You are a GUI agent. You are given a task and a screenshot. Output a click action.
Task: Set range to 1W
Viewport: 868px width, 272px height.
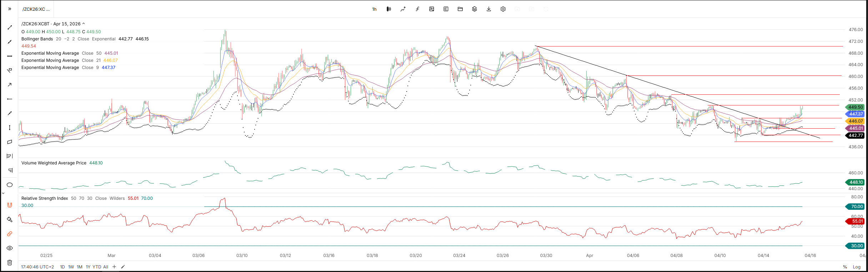pyautogui.click(x=71, y=267)
